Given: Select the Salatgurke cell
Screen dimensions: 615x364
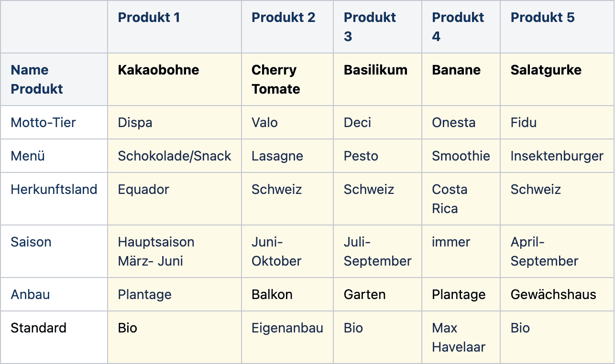Looking at the screenshot, I should click(x=557, y=79).
